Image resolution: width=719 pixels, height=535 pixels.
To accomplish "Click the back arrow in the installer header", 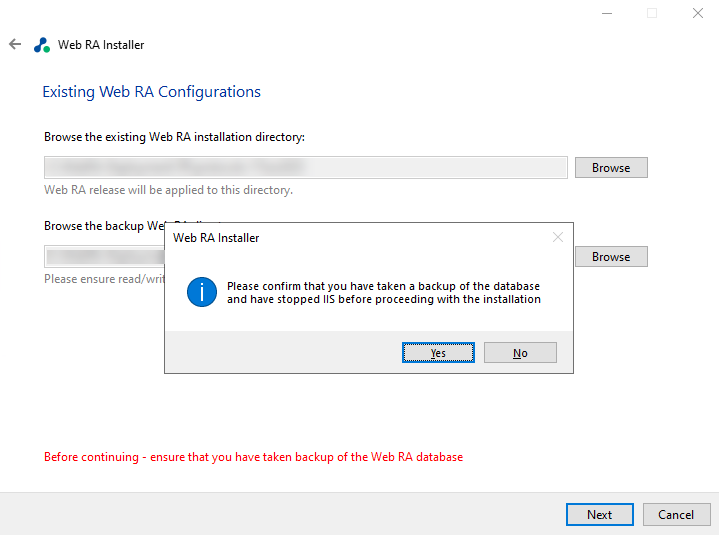I will (15, 45).
